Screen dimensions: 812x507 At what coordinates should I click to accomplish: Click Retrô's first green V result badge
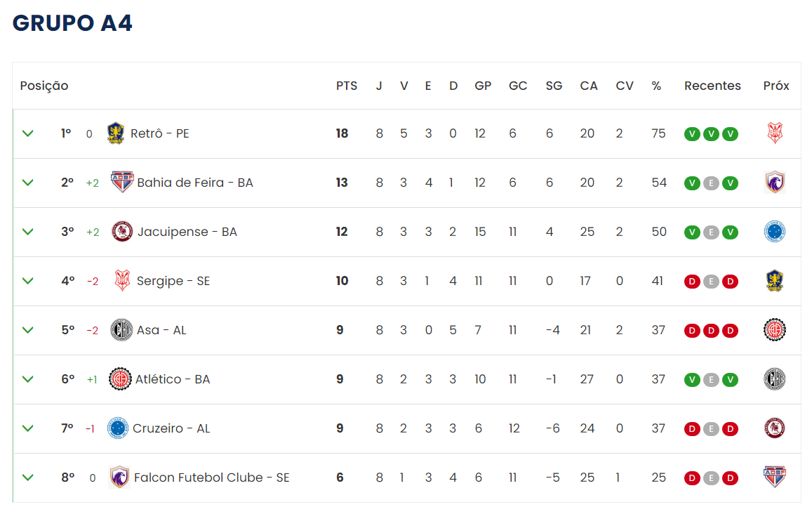(x=692, y=133)
